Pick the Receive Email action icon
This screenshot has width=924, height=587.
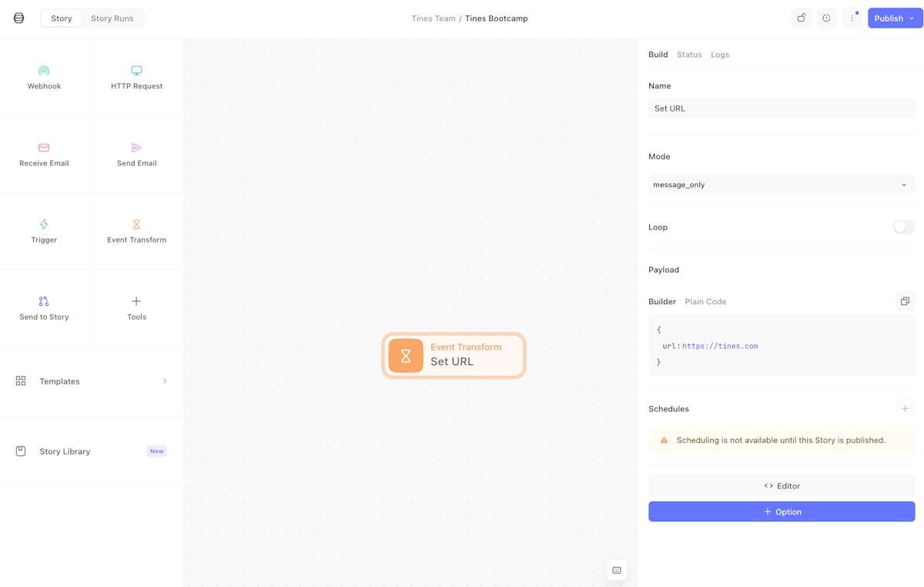(44, 148)
